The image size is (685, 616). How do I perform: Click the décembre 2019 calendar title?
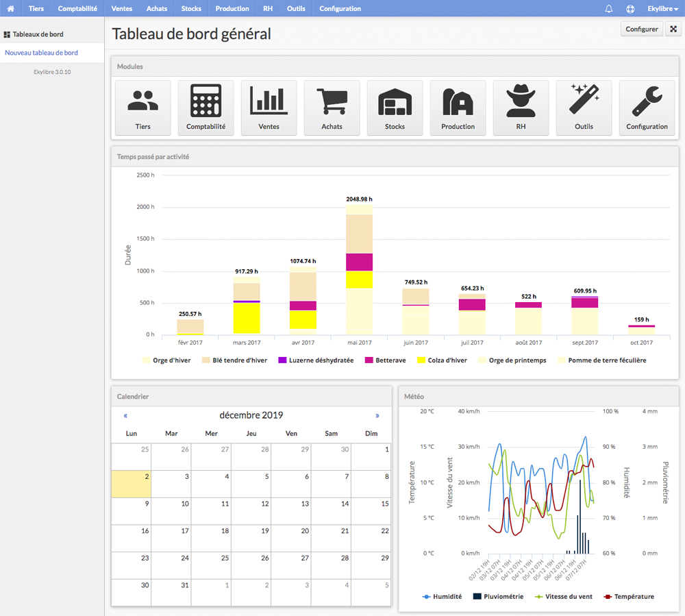251,415
